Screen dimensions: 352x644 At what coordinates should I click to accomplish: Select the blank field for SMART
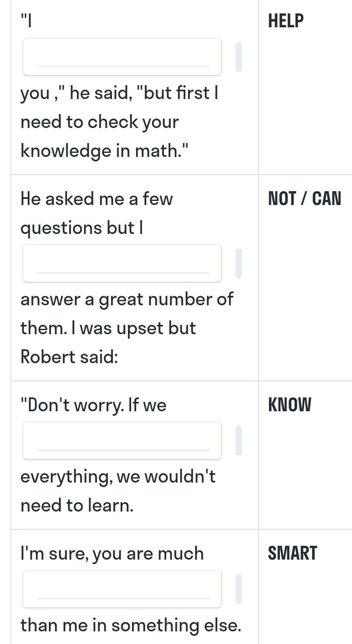[122, 589]
